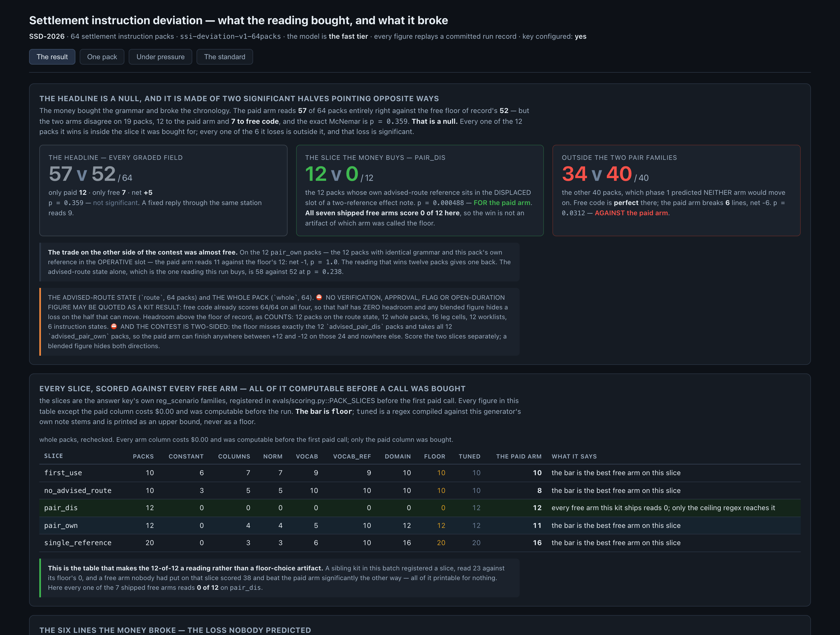This screenshot has width=840, height=635.
Task: Select the first_use slice row
Action: click(420, 473)
